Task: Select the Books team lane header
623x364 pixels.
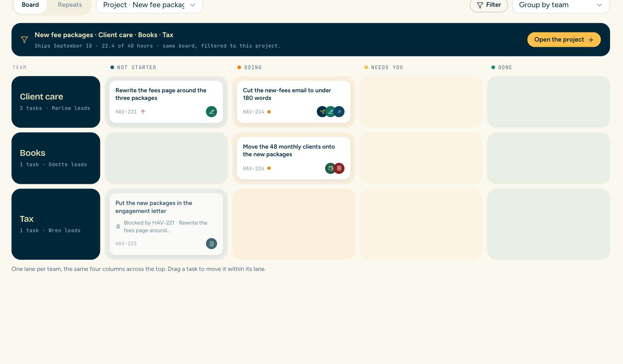Action: click(x=56, y=158)
